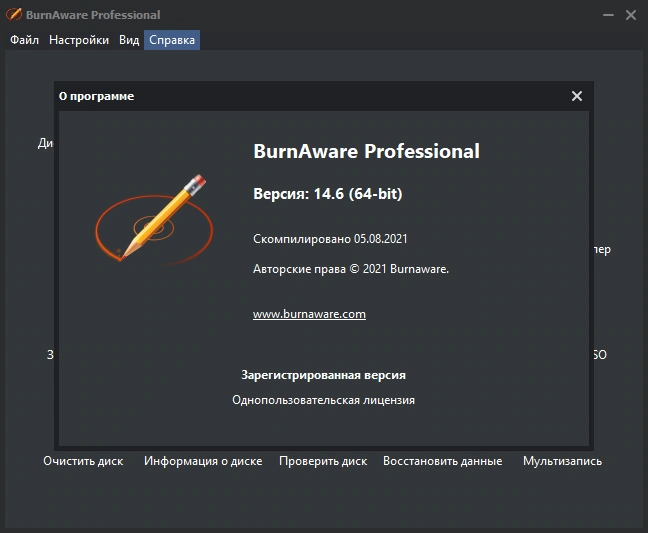Click Авторские права © 2021 Burnaware text
The image size is (648, 533).
tap(351, 269)
